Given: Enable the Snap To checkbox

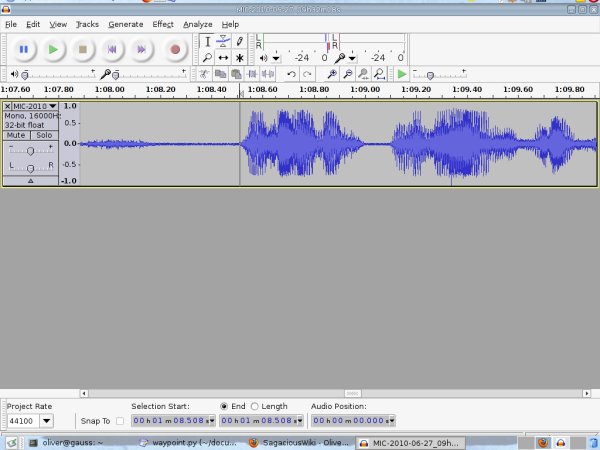Looking at the screenshot, I should click(120, 421).
